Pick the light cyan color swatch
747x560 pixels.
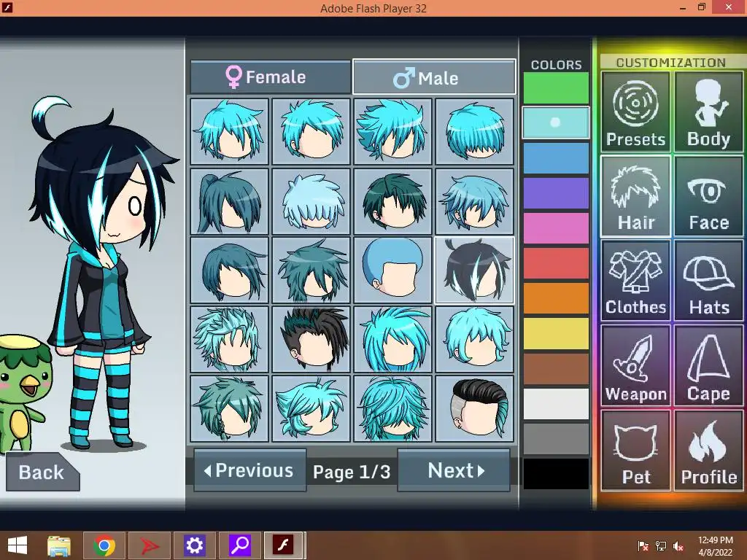(x=556, y=122)
